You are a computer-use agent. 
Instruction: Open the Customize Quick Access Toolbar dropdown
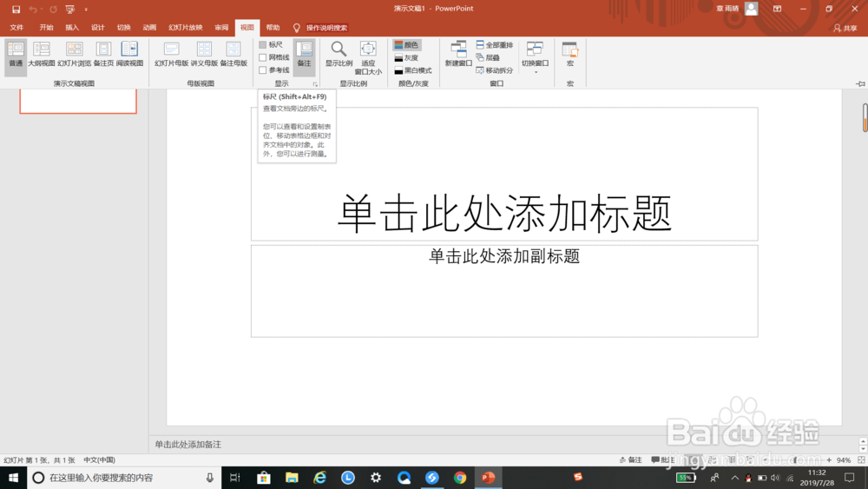(x=86, y=10)
